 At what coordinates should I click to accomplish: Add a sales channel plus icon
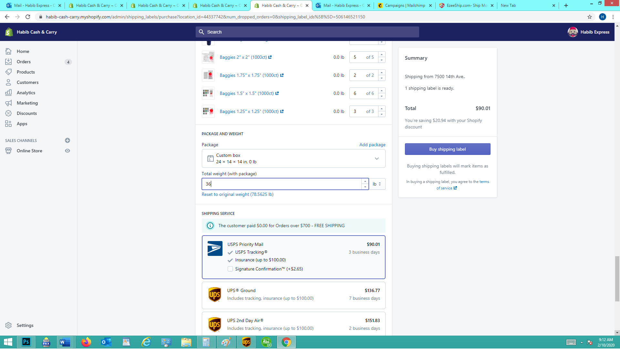(67, 140)
